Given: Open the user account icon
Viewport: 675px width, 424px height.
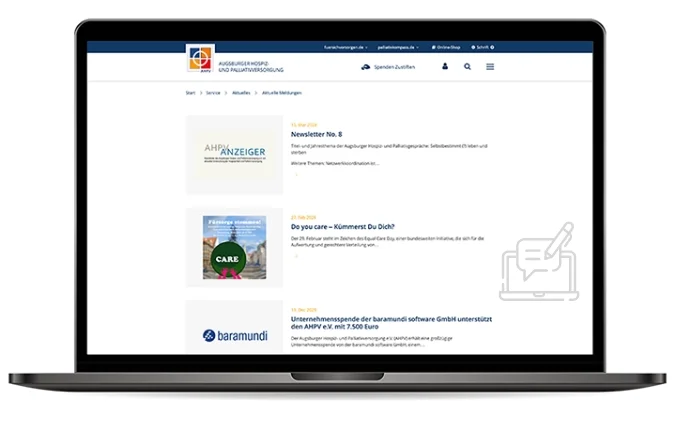Looking at the screenshot, I should (x=445, y=66).
